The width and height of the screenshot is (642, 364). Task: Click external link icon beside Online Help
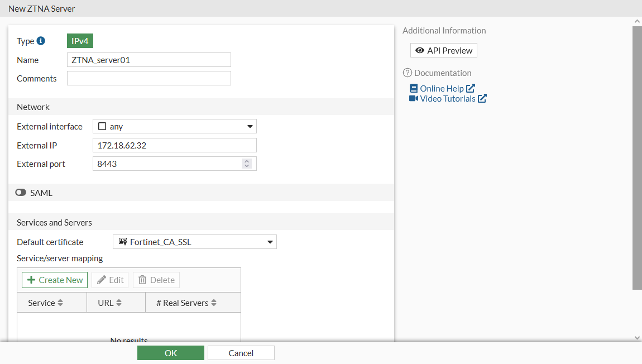471,88
